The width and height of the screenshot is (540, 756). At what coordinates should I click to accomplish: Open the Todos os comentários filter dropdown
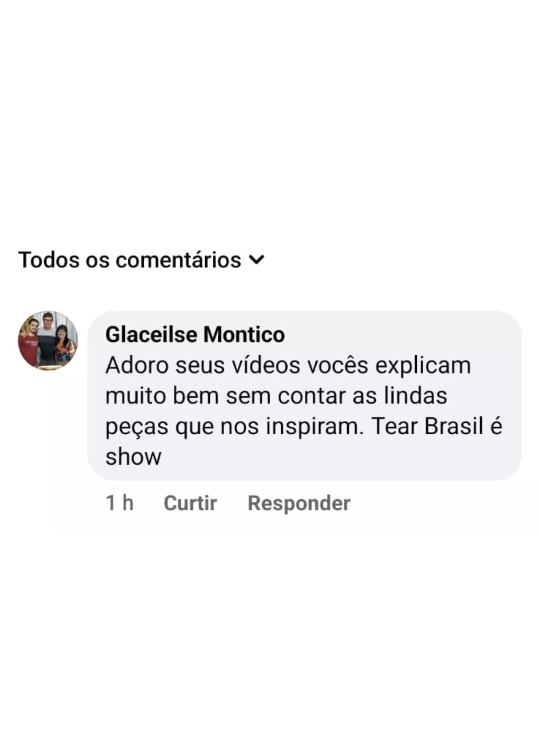[141, 260]
